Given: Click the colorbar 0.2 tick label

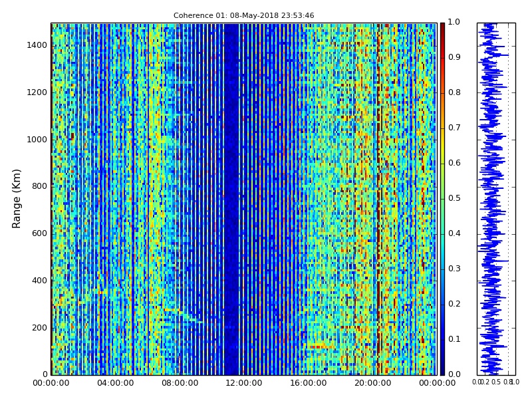Looking at the screenshot, I should (454, 304).
